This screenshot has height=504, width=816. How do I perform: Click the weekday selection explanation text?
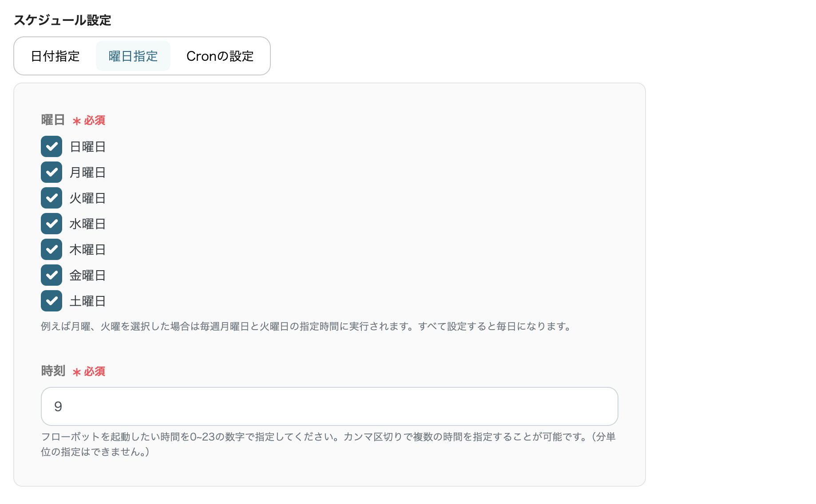(305, 327)
